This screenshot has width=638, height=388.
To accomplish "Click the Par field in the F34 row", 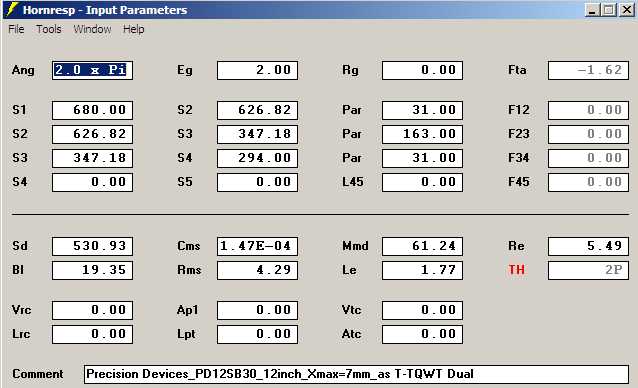I will point(422,158).
